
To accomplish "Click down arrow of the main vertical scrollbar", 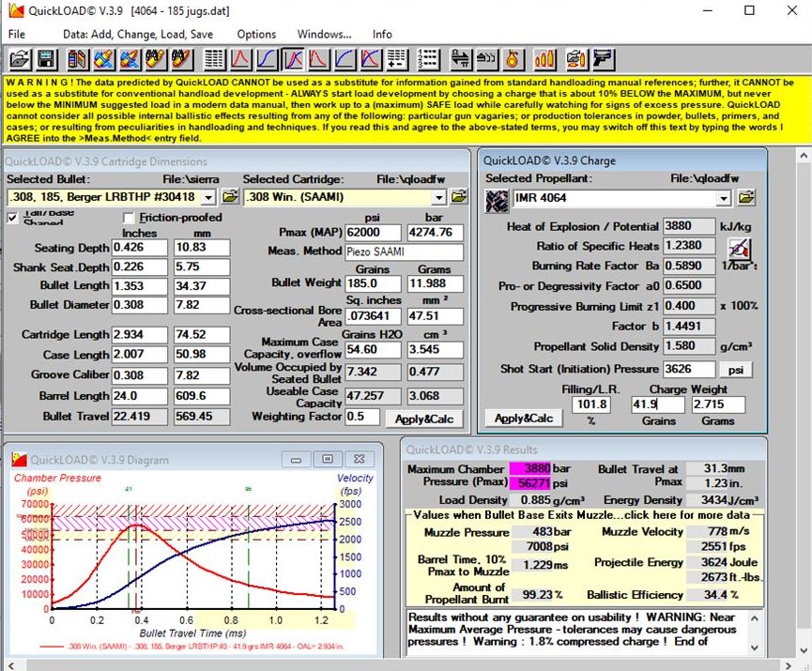I will (x=804, y=649).
